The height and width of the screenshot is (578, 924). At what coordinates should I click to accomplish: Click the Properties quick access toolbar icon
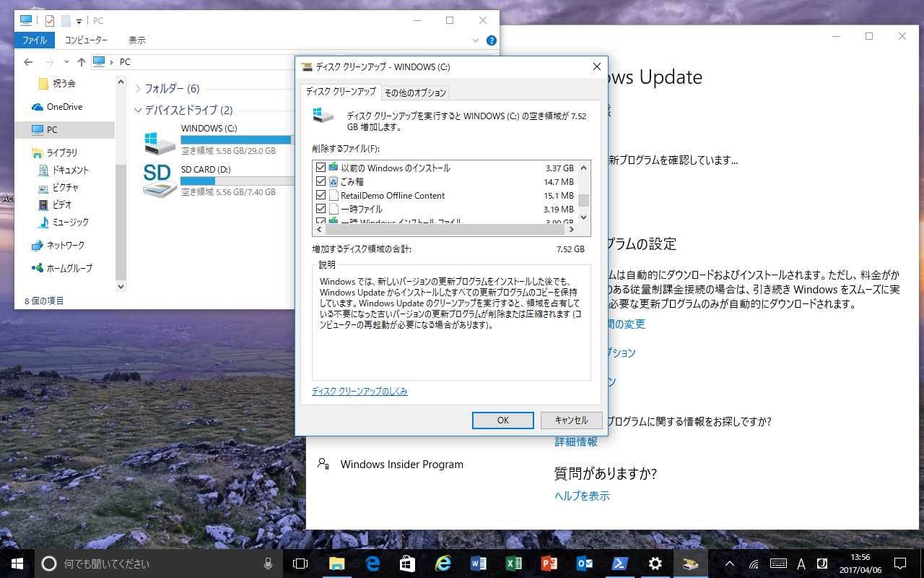point(49,21)
